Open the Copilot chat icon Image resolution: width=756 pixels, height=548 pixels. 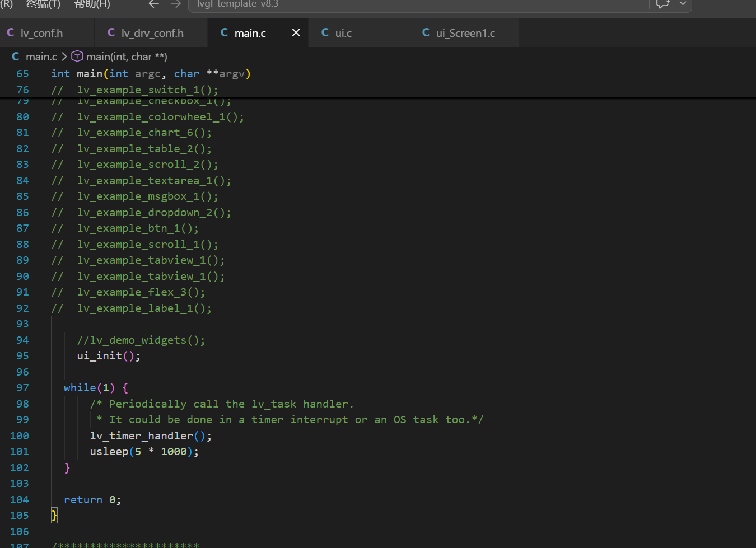tap(663, 4)
